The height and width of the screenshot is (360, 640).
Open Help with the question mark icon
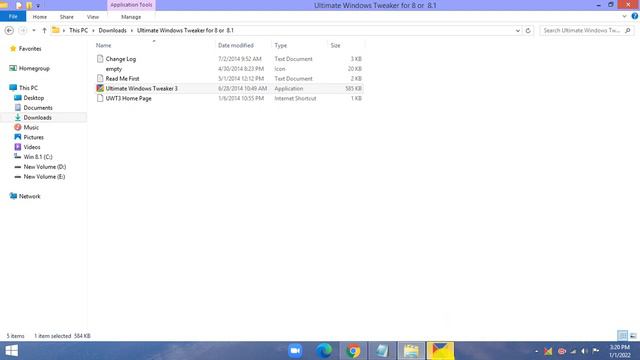[635, 16]
